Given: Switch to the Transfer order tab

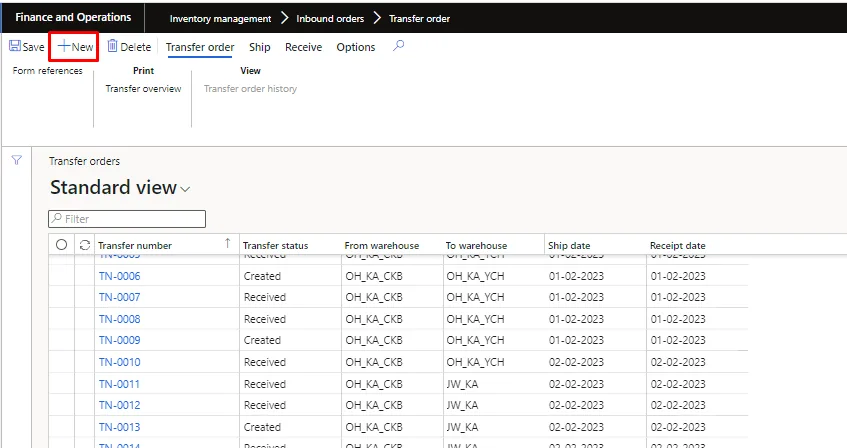Looking at the screenshot, I should coord(200,47).
